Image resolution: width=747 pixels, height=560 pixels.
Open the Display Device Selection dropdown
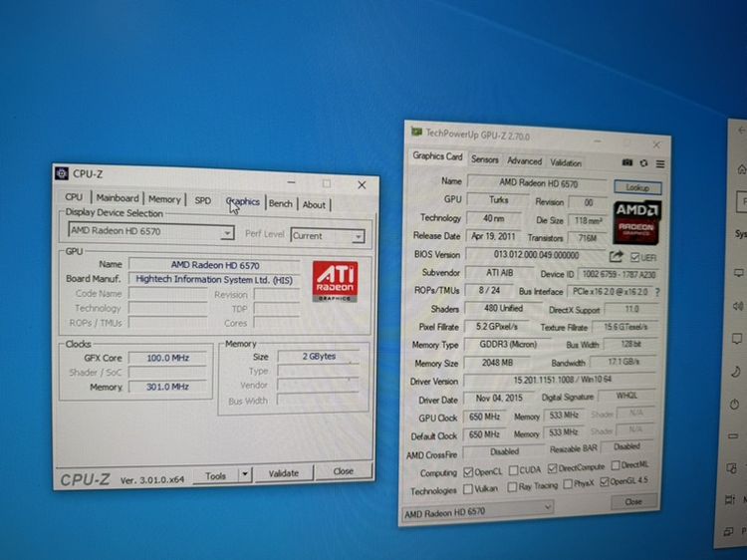coord(150,231)
